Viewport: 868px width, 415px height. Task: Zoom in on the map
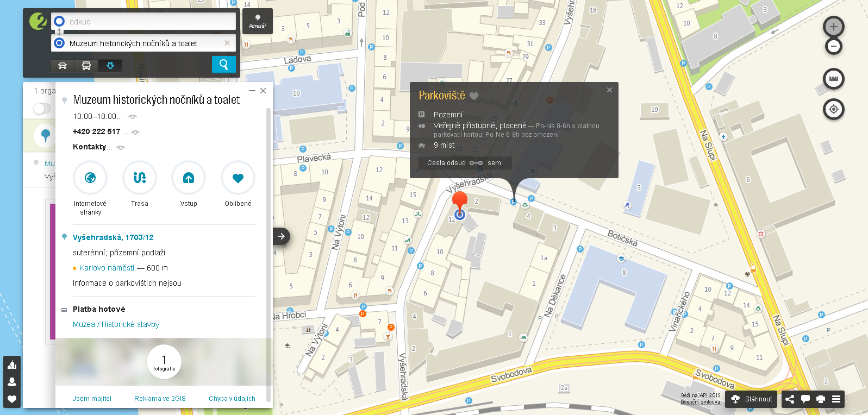click(833, 26)
